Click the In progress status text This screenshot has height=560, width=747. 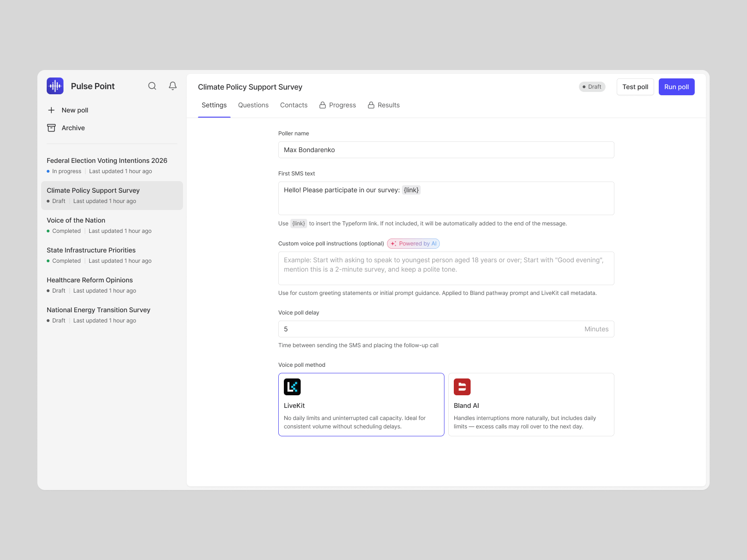(x=67, y=171)
